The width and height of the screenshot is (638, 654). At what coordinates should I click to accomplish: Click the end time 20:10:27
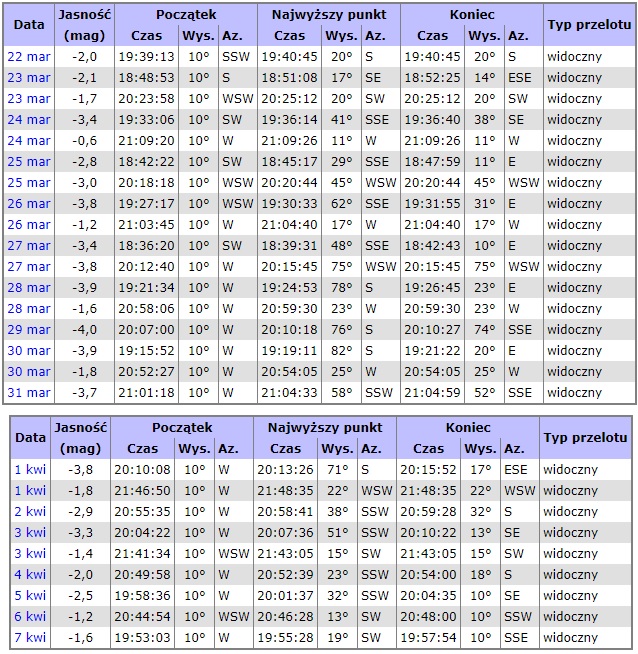(432, 330)
